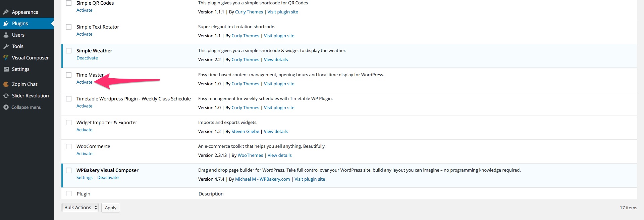Viewport: 644px width, 220px height.
Task: Open Curly Themes author link for Simple QR Codes
Action: 249,12
